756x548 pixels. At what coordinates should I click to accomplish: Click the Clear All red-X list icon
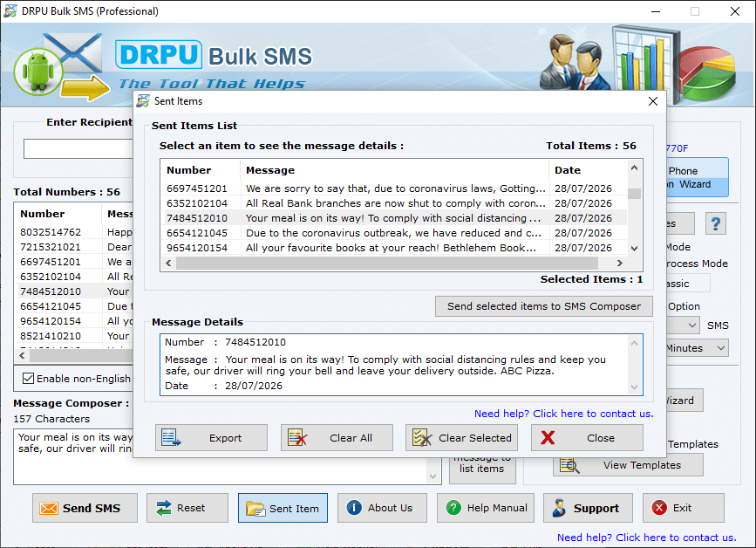click(x=297, y=437)
